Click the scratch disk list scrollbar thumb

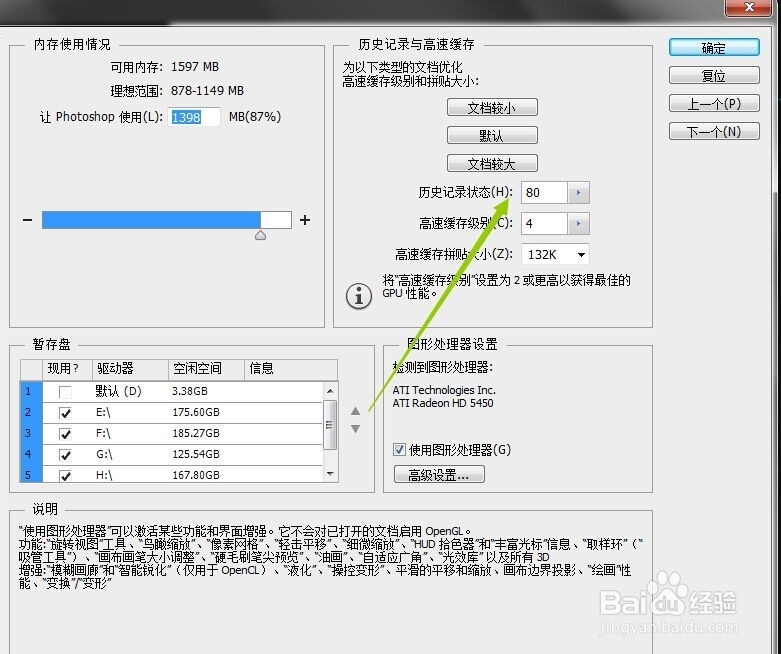(330, 425)
